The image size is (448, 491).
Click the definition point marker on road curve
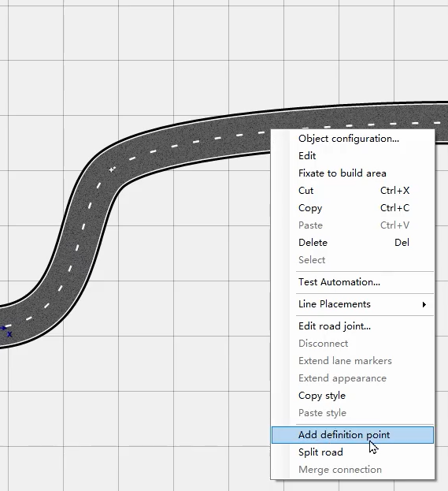112,169
